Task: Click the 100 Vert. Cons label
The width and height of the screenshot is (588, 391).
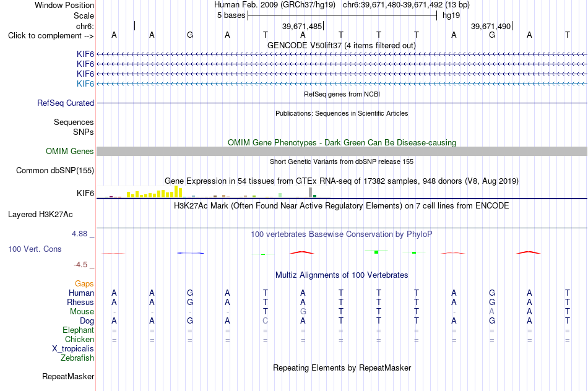Action: pyautogui.click(x=35, y=249)
